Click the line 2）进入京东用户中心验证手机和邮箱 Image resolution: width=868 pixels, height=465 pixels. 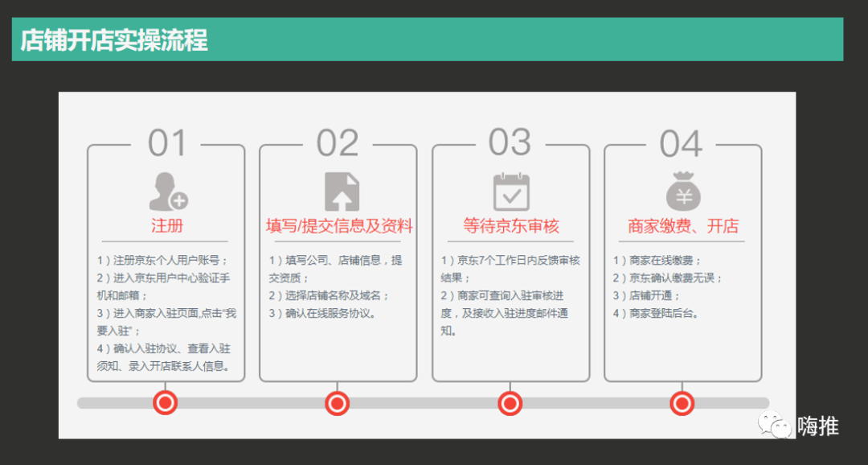(x=163, y=286)
